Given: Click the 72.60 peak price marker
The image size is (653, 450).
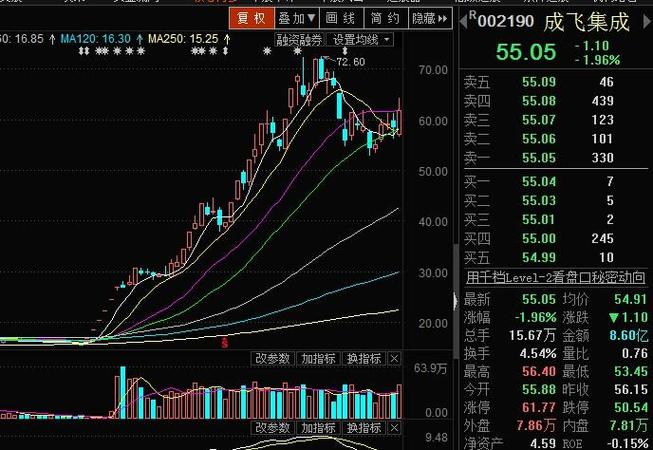Looking at the screenshot, I should [x=350, y=62].
